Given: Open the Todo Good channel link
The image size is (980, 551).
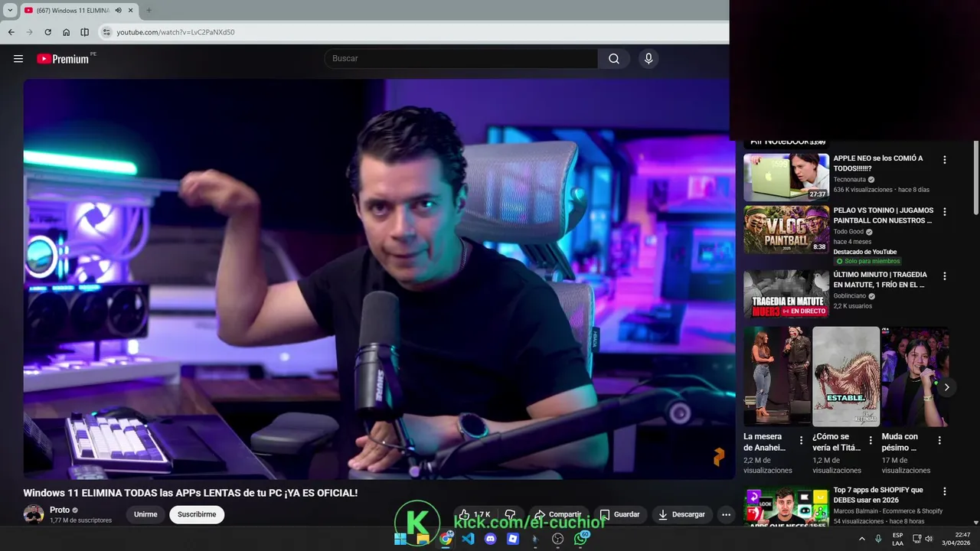Looking at the screenshot, I should (x=848, y=232).
